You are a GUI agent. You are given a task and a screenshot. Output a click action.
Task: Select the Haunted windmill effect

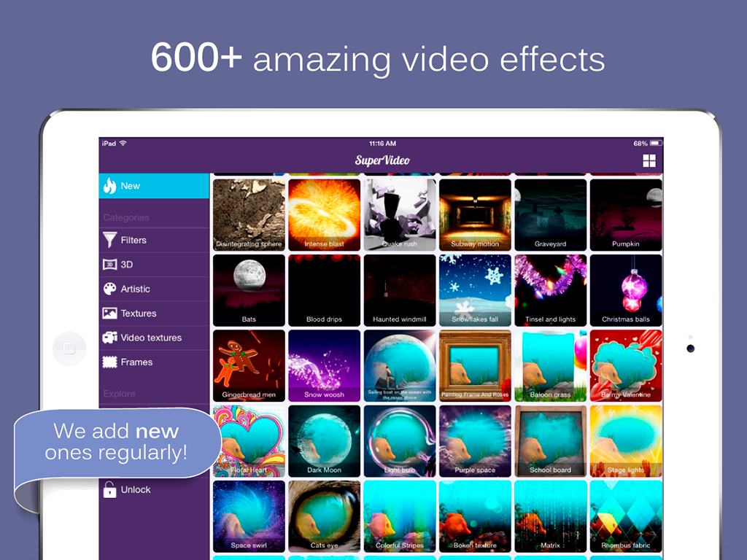(400, 290)
